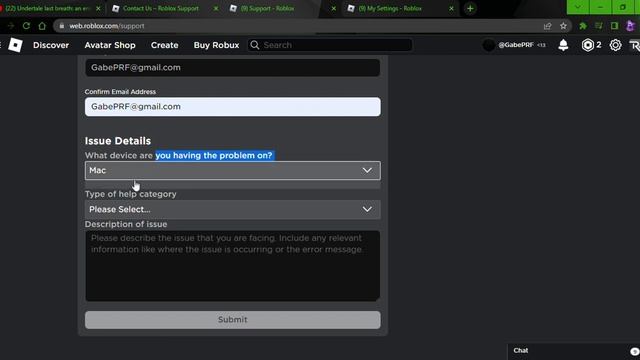
Task: Open the @GabePRF profile link
Action: click(x=516, y=45)
